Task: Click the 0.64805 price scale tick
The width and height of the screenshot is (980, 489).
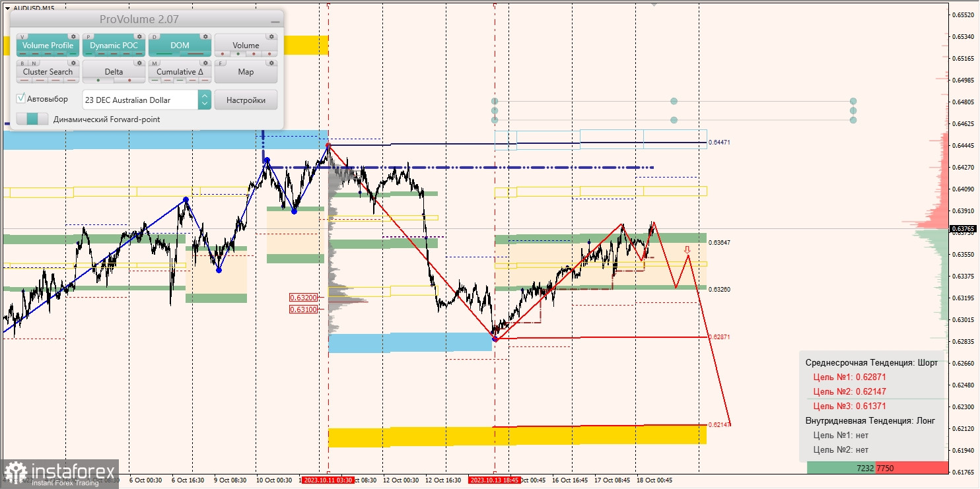Action: coord(963,102)
